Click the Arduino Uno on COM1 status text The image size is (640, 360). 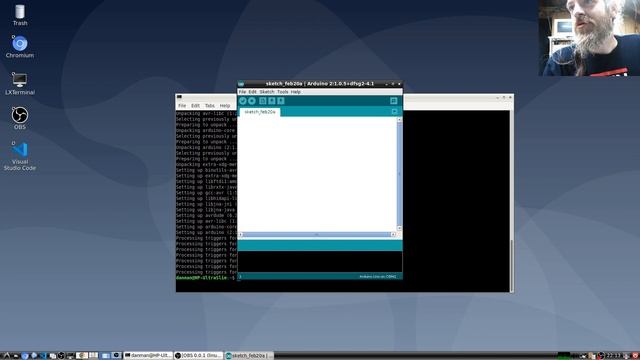(378, 277)
